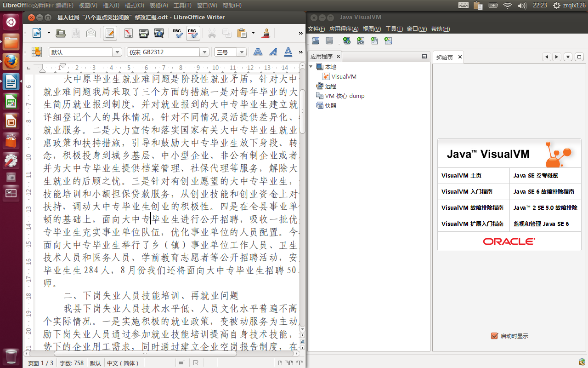The height and width of the screenshot is (368, 588).
Task: Click the Open file folder icon in Writer
Action: pyautogui.click(x=60, y=33)
